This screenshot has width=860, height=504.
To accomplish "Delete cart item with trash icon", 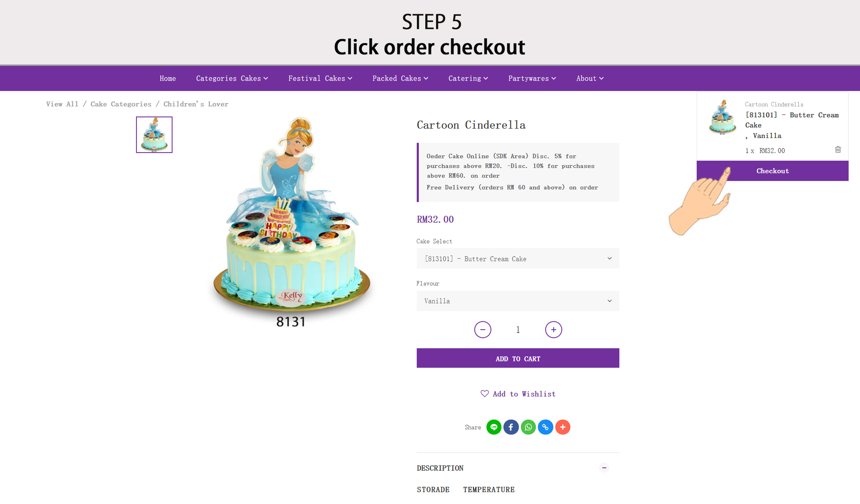I will [x=838, y=150].
